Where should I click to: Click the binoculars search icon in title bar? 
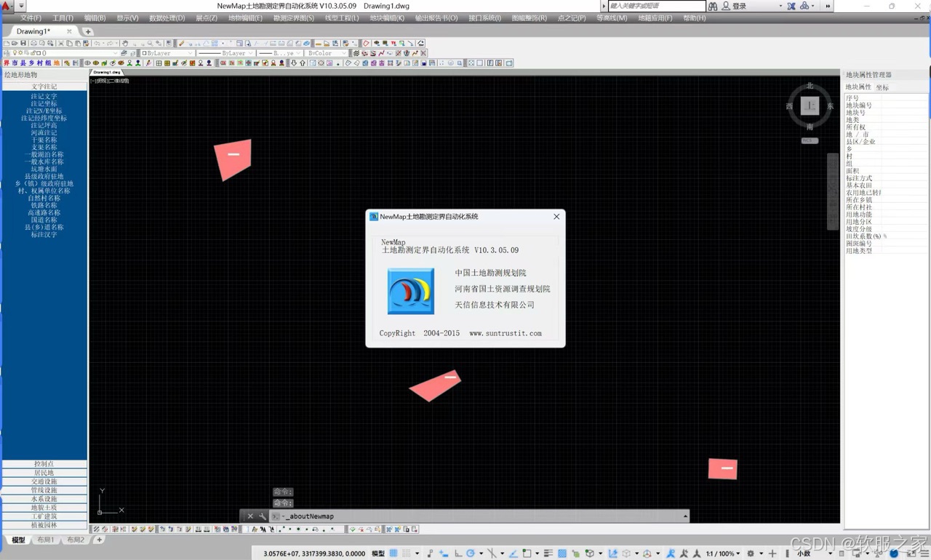pos(713,6)
